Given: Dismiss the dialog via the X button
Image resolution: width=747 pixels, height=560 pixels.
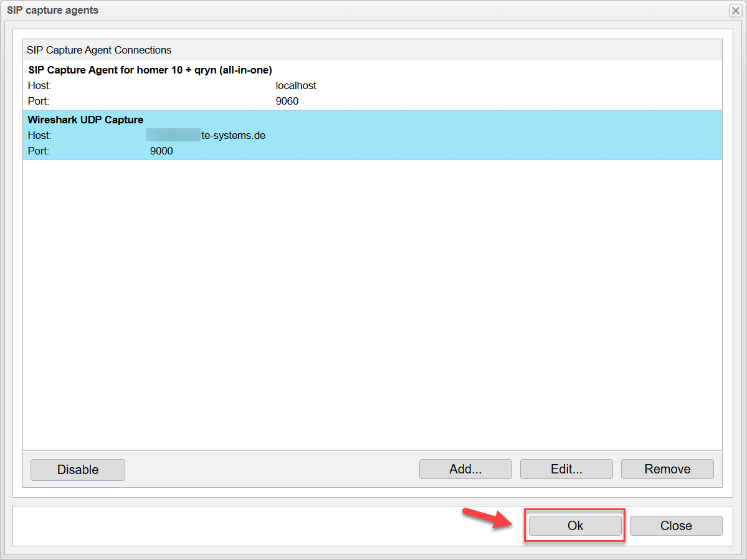Looking at the screenshot, I should click(735, 11).
